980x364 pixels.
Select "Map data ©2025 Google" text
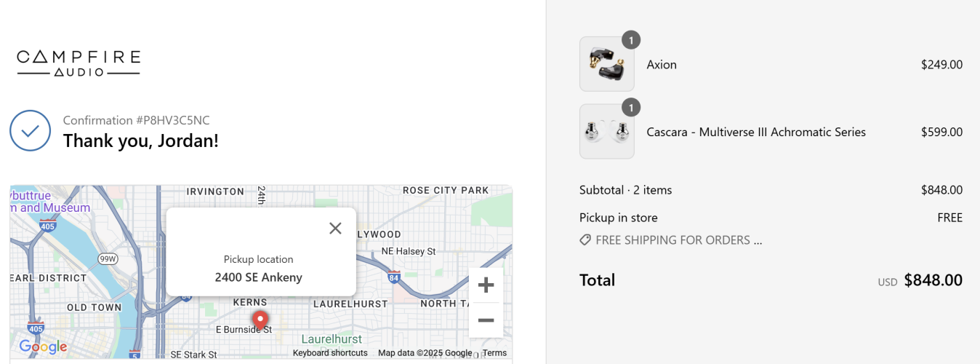click(x=425, y=353)
